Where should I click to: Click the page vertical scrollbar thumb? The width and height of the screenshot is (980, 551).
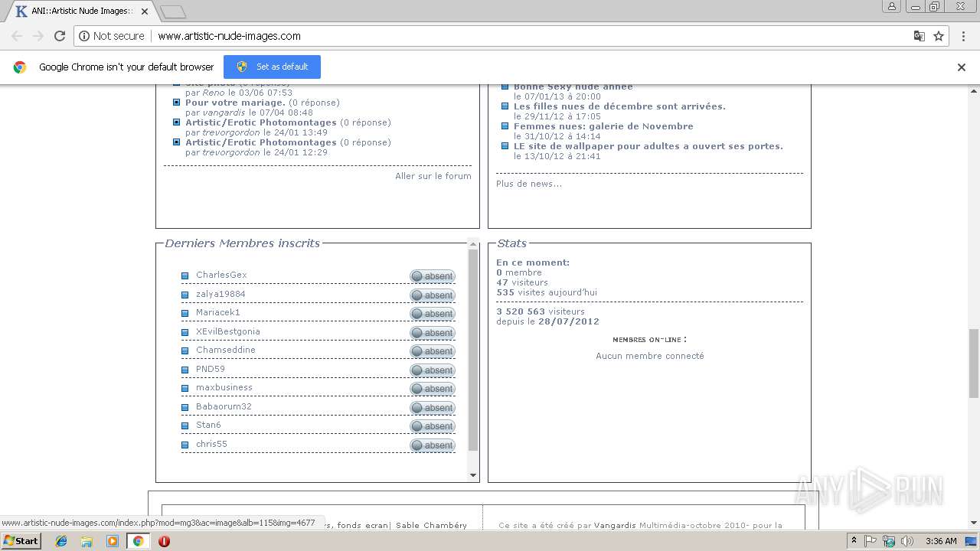tap(974, 364)
